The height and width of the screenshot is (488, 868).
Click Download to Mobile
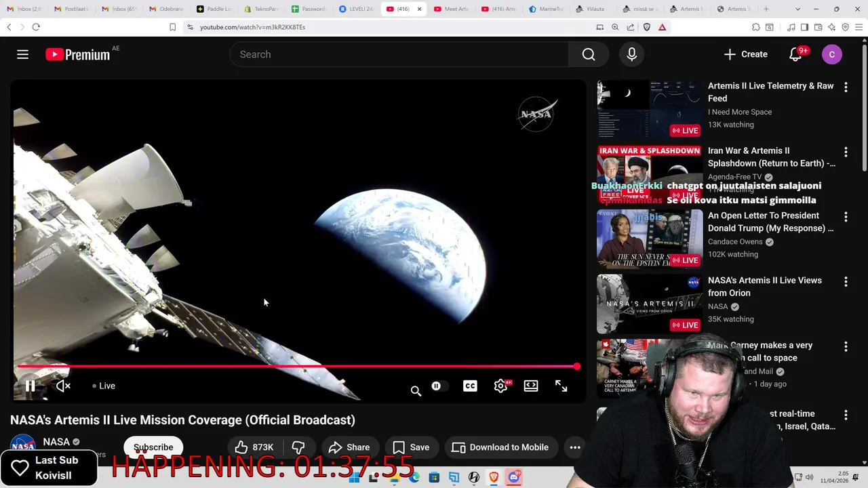tap(500, 447)
